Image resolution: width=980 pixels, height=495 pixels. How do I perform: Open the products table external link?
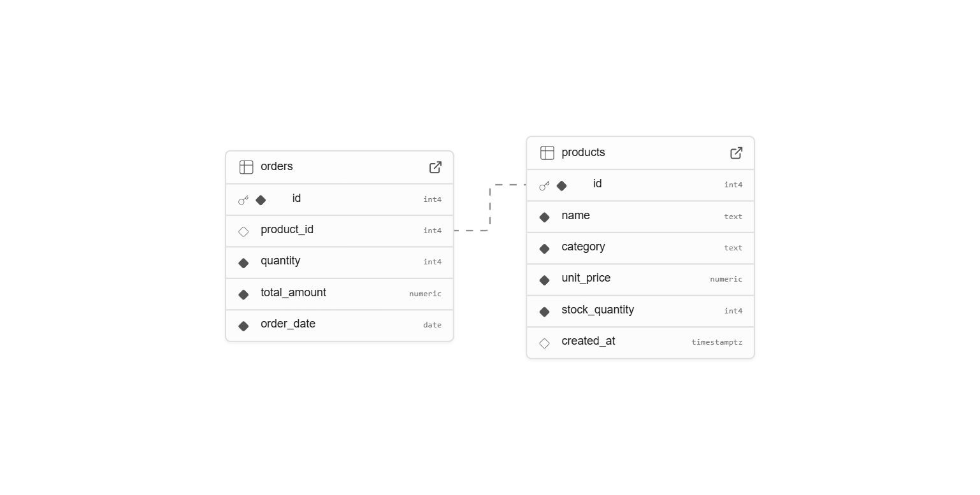click(736, 153)
